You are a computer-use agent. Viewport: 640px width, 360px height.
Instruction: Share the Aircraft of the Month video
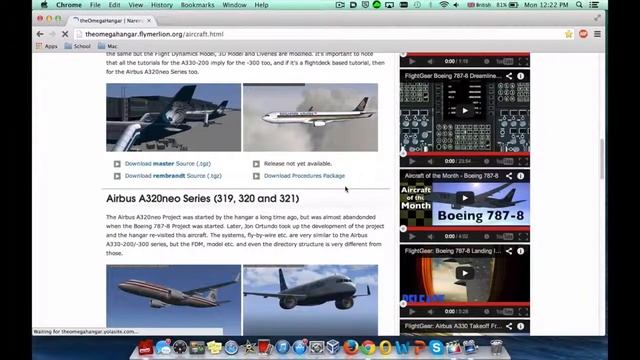tap(509, 176)
